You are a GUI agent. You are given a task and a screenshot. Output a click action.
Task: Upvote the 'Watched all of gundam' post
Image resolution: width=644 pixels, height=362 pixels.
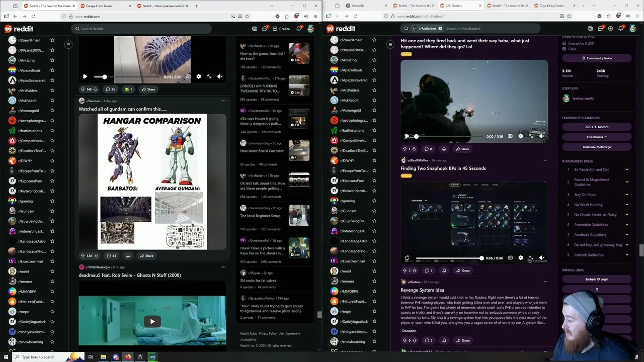tap(83, 255)
